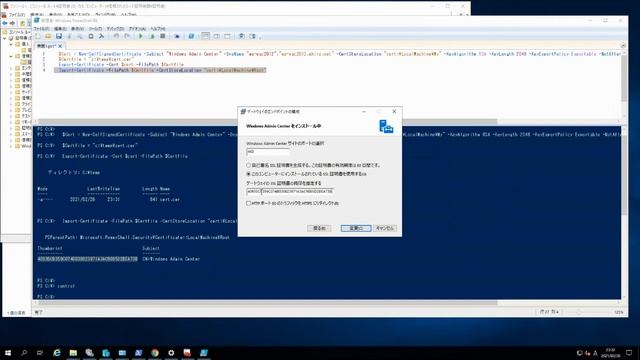Select コンソール ルート in the MMC tree
The width and height of the screenshot is (640, 360).
coord(20,32)
